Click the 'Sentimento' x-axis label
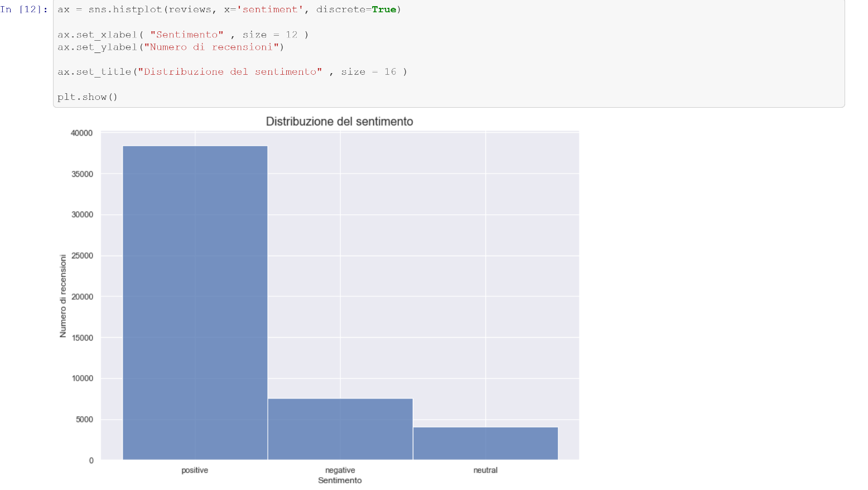The image size is (868, 490). (x=340, y=480)
